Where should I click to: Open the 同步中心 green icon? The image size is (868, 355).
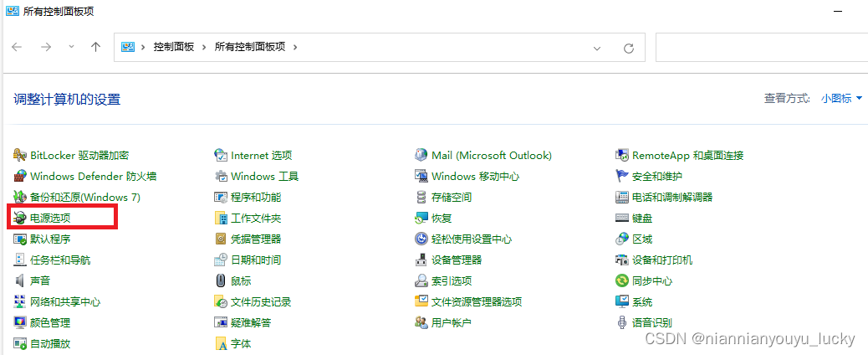[x=622, y=280]
